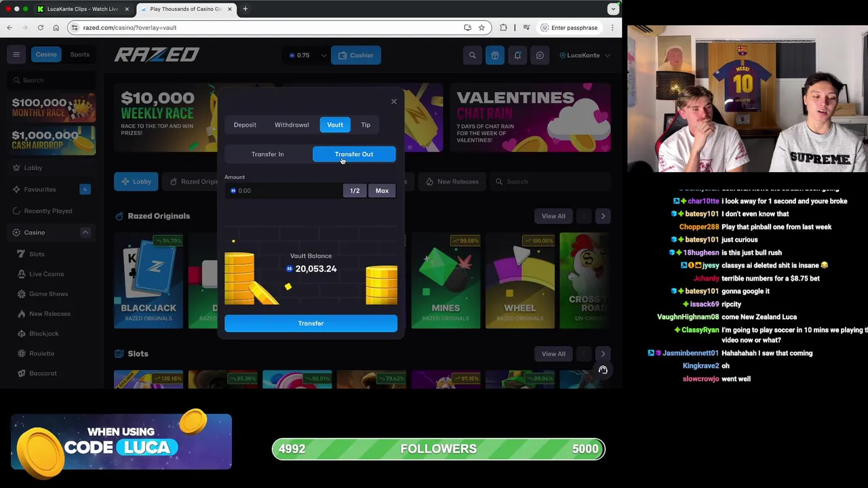Viewport: 868px width, 488px height.
Task: Open the browser tab search chevron
Action: click(613, 9)
